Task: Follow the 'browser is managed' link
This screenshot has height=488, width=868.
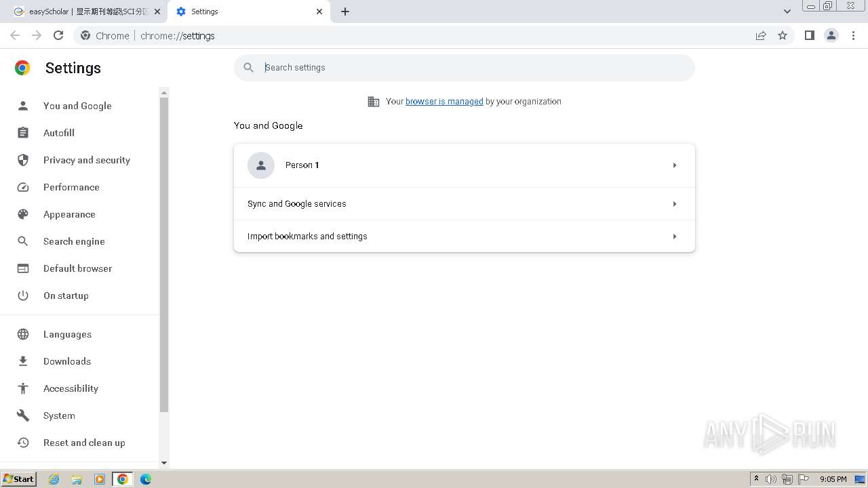Action: (444, 102)
